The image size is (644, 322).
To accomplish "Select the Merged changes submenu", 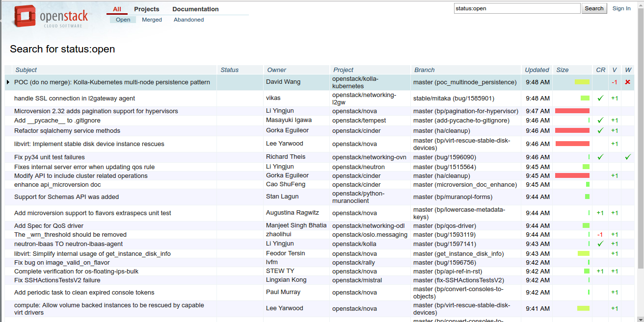I will click(x=152, y=20).
